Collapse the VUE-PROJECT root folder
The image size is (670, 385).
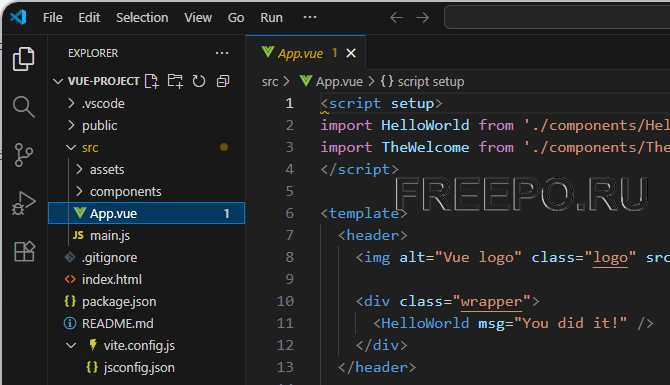(58, 81)
